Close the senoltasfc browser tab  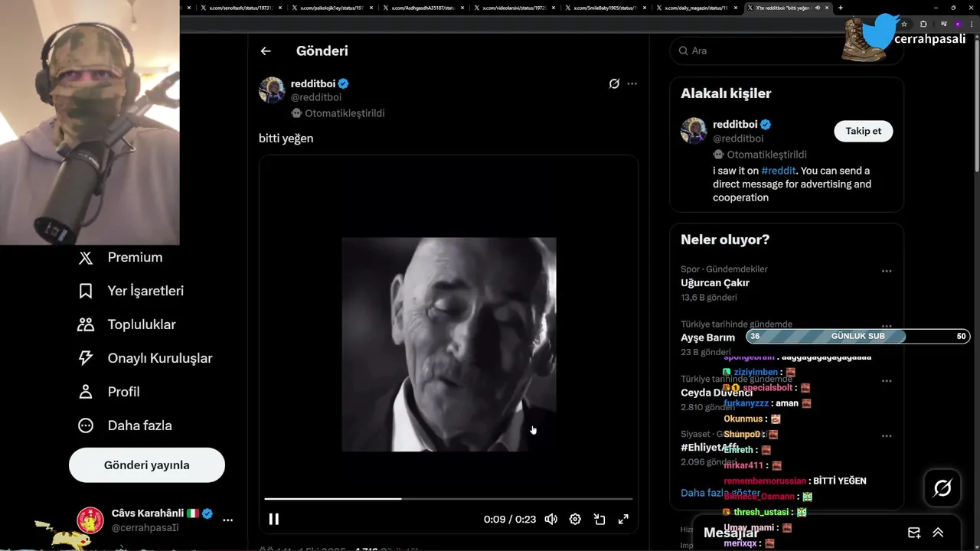[280, 8]
